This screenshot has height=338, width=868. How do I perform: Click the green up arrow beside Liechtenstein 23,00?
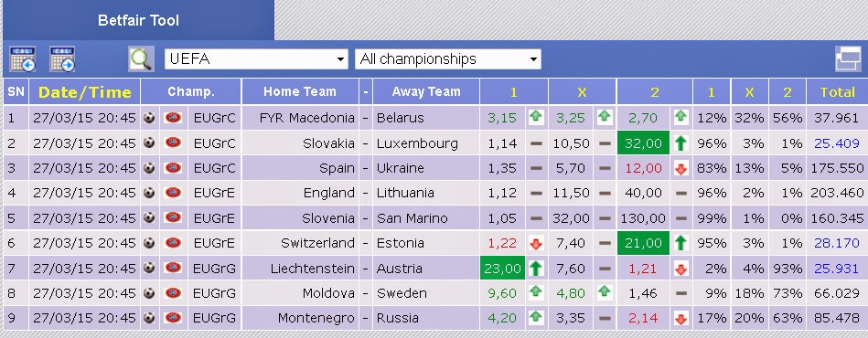pos(536,269)
